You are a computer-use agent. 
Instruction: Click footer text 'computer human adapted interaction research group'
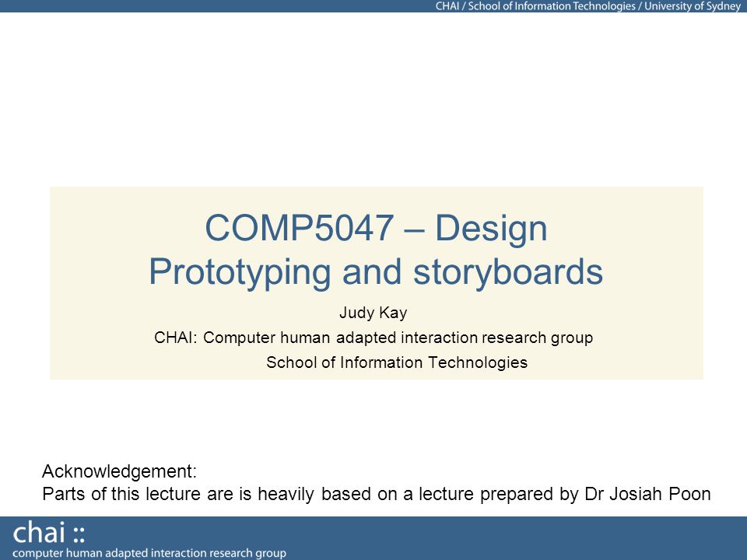149,553
